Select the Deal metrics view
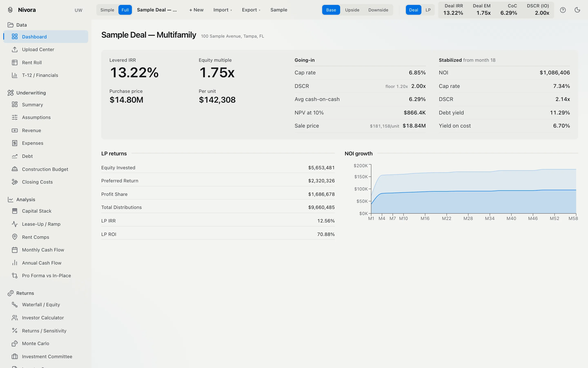Viewport: 588px width, 368px height. point(413,10)
